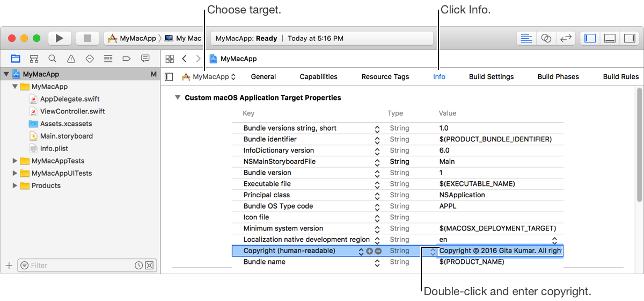Expand the MyMacAppTests folder
The image size is (644, 301).
[x=15, y=161]
